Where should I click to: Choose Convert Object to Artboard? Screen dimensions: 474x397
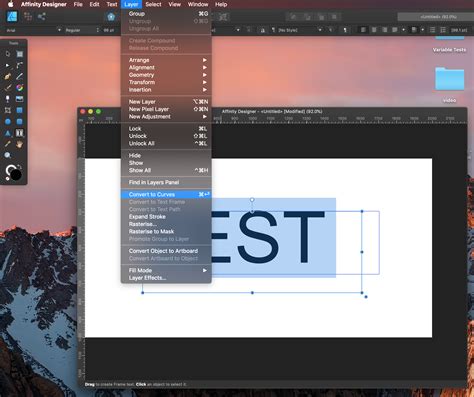(x=166, y=251)
